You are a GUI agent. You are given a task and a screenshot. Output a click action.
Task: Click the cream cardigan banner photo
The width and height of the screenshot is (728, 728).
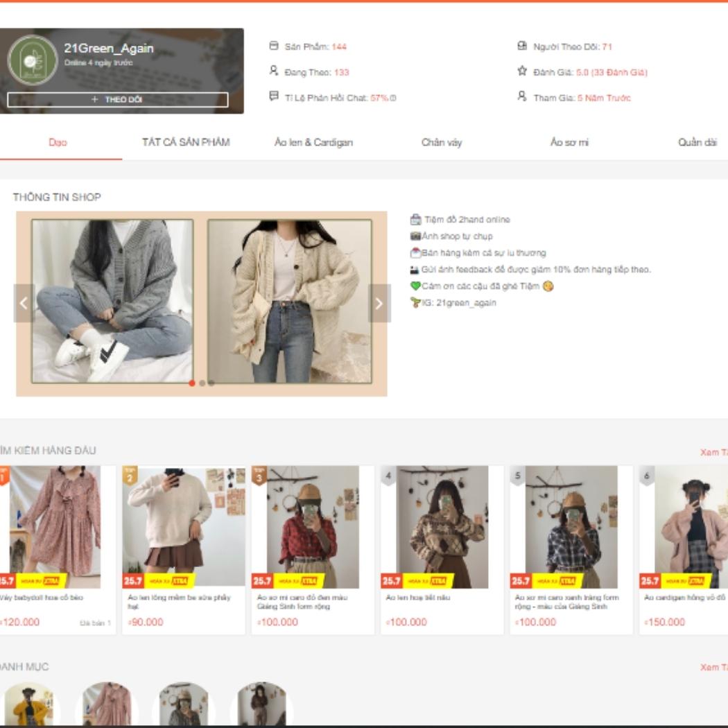[x=290, y=302]
